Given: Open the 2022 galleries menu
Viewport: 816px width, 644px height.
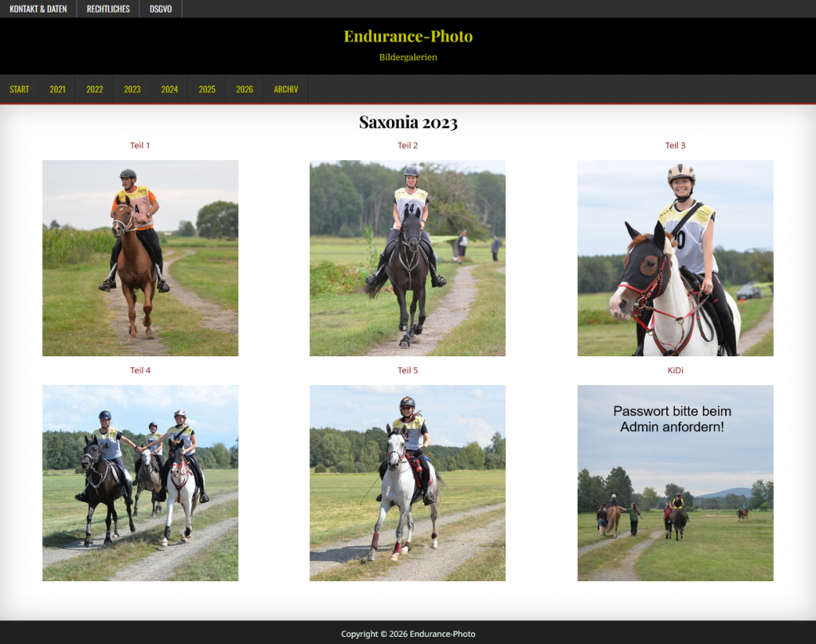Looking at the screenshot, I should coord(95,89).
